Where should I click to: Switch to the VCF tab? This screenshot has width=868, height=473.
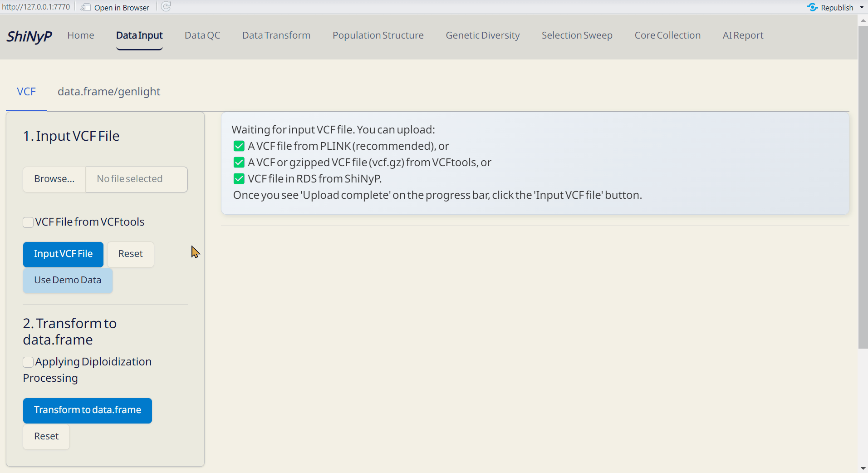pos(26,92)
